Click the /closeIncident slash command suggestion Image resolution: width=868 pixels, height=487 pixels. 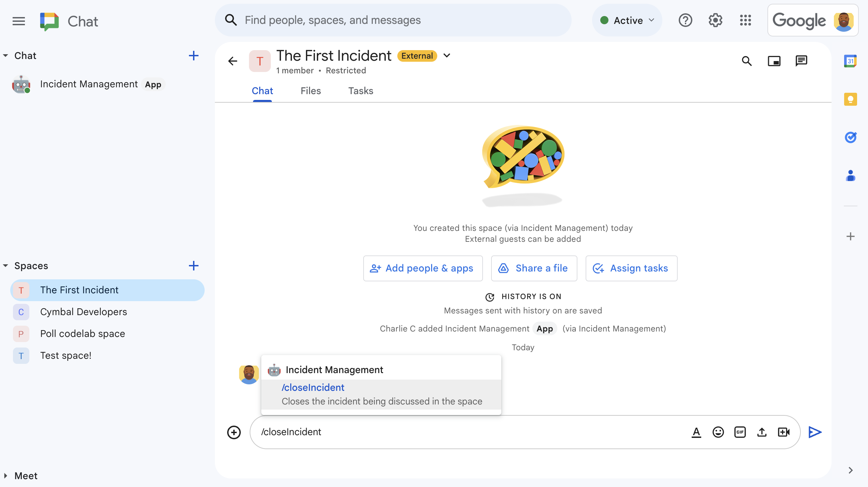point(381,394)
